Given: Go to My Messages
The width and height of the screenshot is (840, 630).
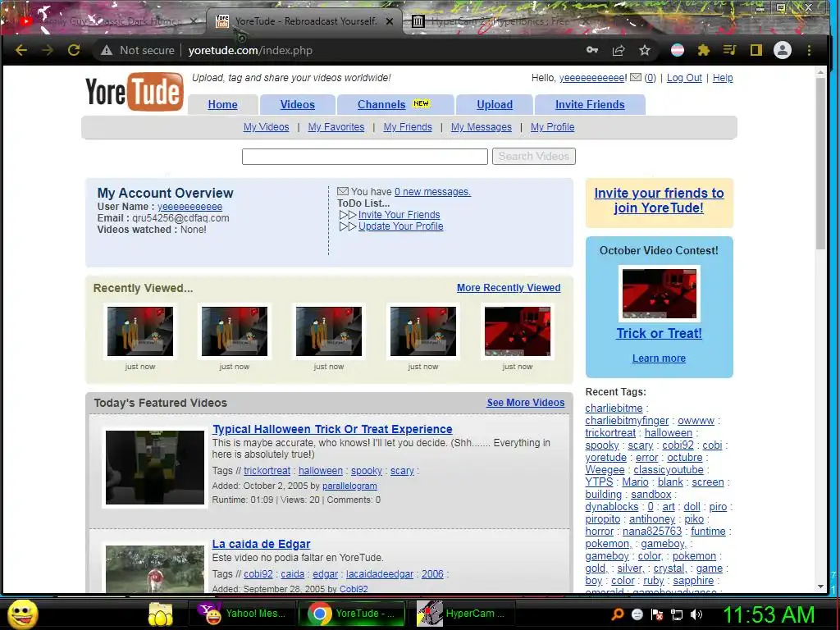Looking at the screenshot, I should pyautogui.click(x=481, y=127).
